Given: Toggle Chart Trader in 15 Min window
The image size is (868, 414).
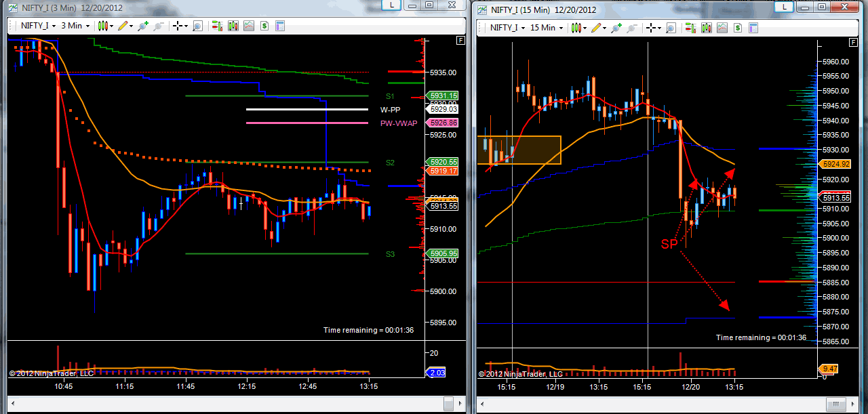Looking at the screenshot, I should tap(690, 28).
